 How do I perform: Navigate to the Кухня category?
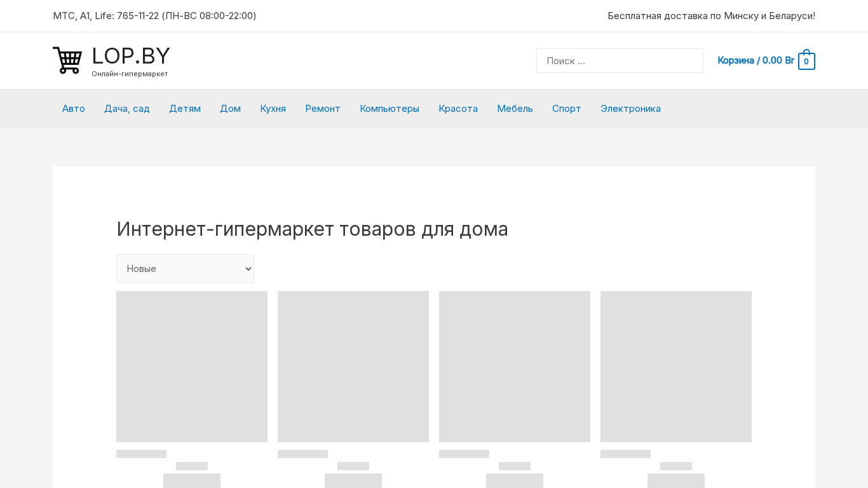(273, 109)
